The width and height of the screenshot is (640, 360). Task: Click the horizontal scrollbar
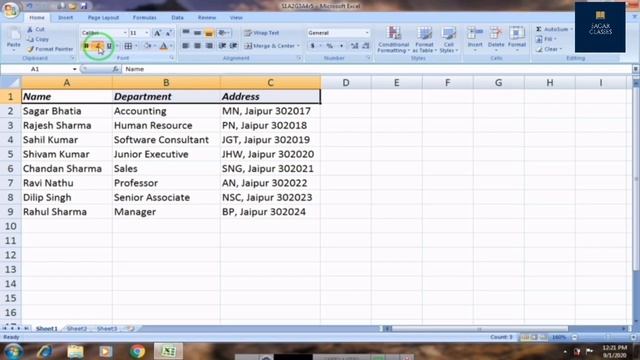[480, 329]
